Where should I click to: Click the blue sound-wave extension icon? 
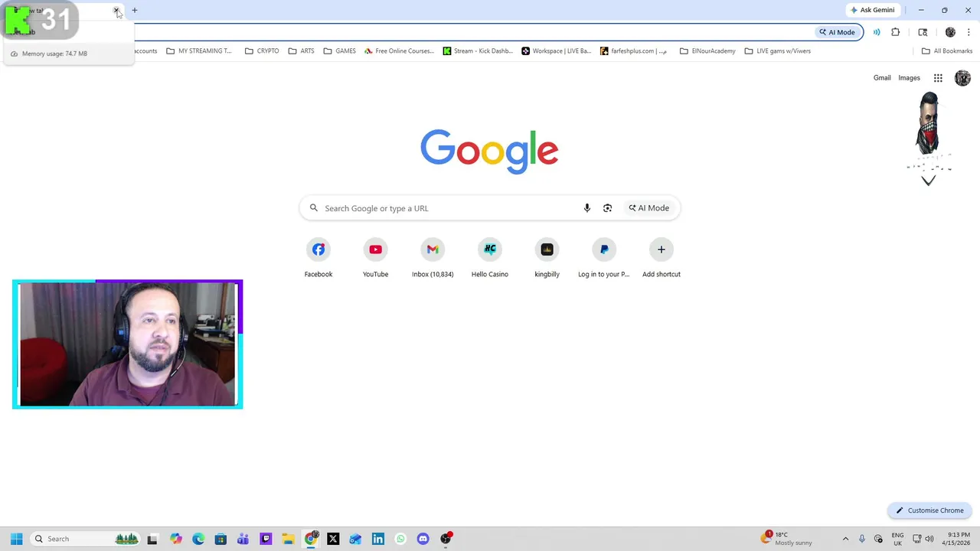(x=877, y=32)
